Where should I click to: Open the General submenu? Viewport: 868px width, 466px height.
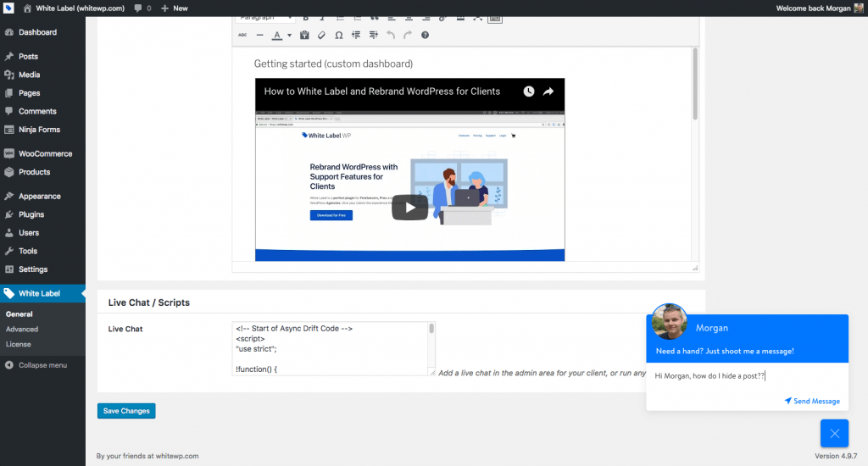[19, 314]
